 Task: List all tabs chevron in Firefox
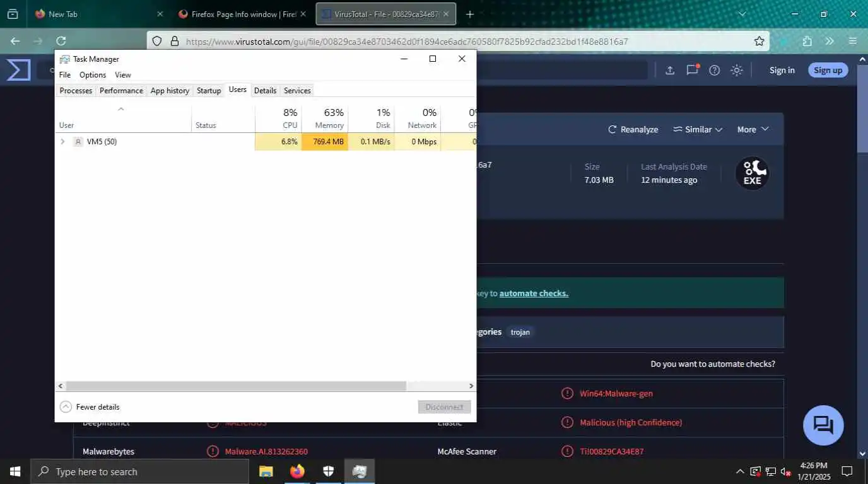pyautogui.click(x=742, y=14)
